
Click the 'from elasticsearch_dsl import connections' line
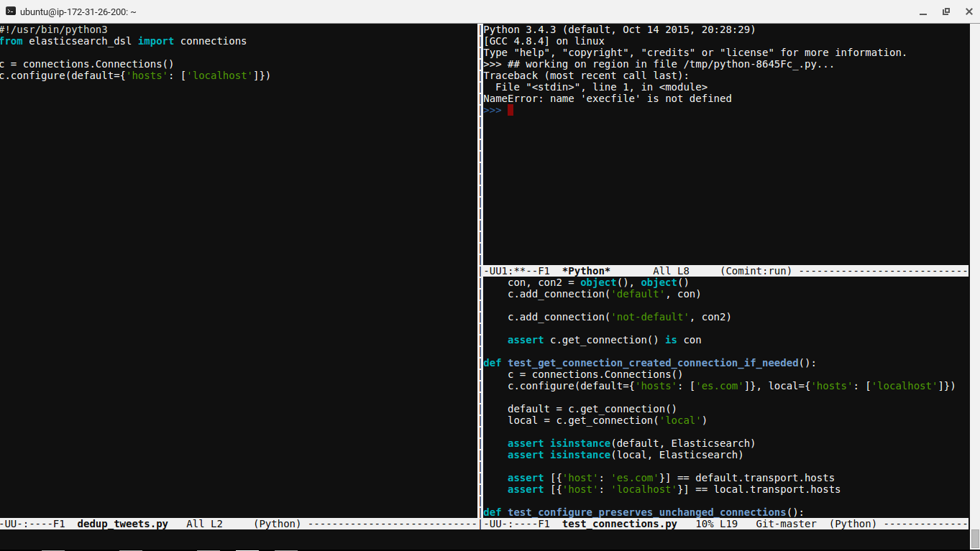coord(123,41)
